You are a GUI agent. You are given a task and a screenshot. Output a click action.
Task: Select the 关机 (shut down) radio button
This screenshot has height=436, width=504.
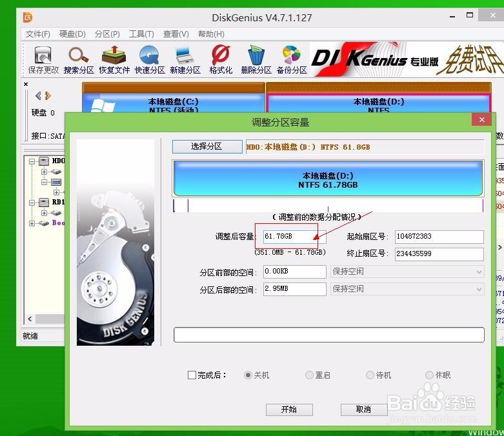pyautogui.click(x=248, y=375)
